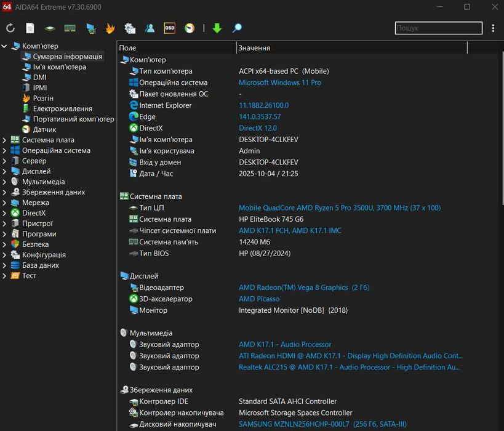The width and height of the screenshot is (504, 431).
Task: Expand the Сервер tree node
Action: (x=4, y=161)
